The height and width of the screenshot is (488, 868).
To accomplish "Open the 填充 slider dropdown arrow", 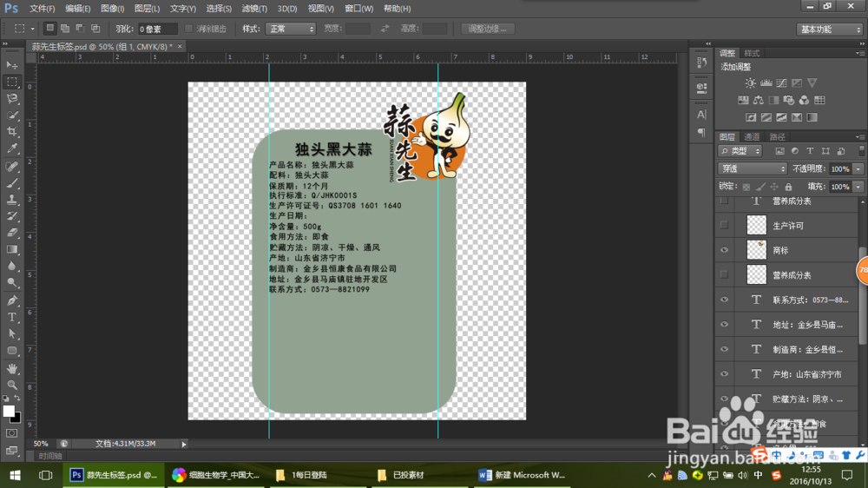I will pos(858,187).
